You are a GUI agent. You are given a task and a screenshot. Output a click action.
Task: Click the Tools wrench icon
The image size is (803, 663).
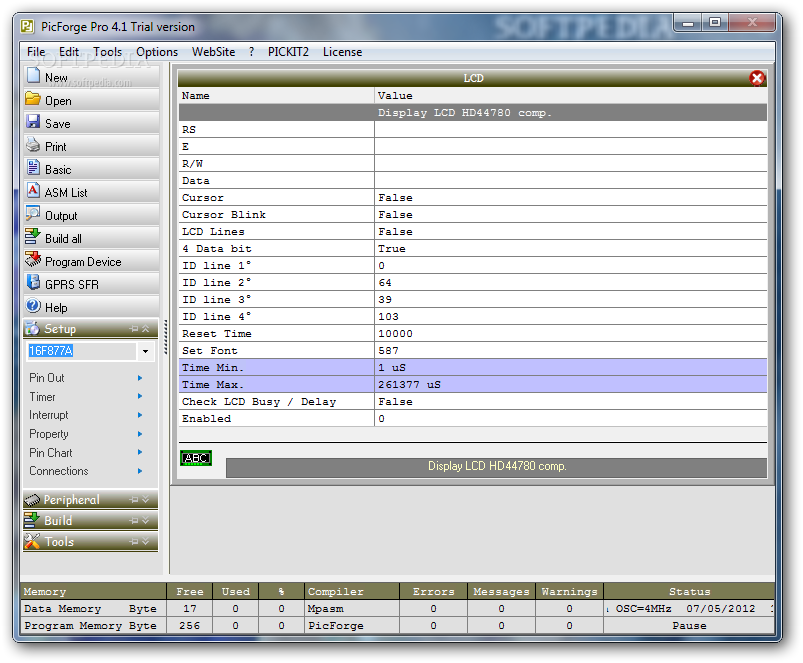coord(32,541)
